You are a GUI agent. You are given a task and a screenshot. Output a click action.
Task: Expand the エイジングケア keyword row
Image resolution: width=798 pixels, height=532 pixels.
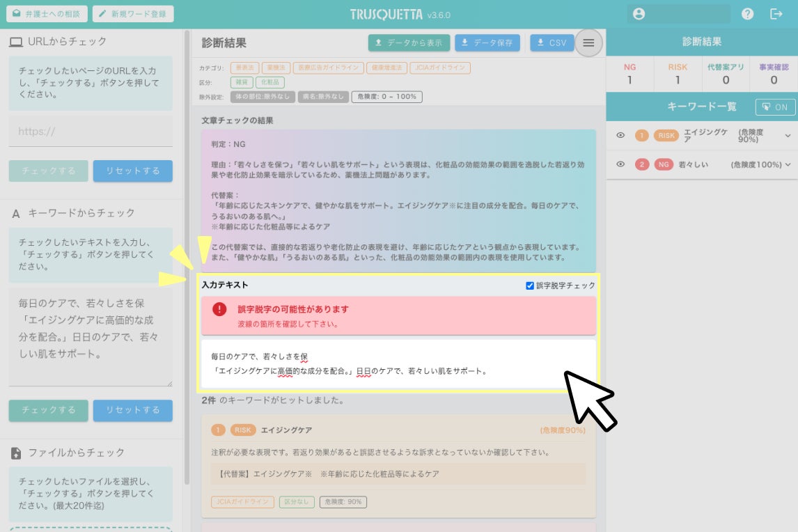(788, 135)
